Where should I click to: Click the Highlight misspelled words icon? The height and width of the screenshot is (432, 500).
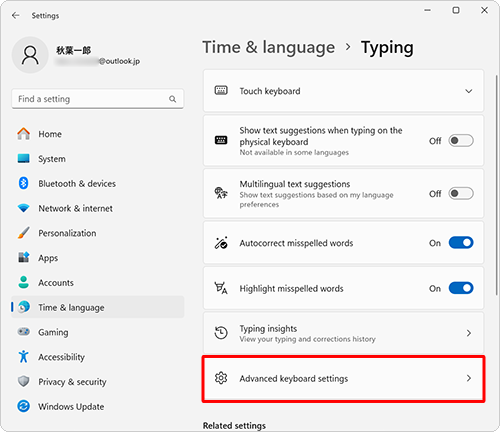click(x=221, y=288)
